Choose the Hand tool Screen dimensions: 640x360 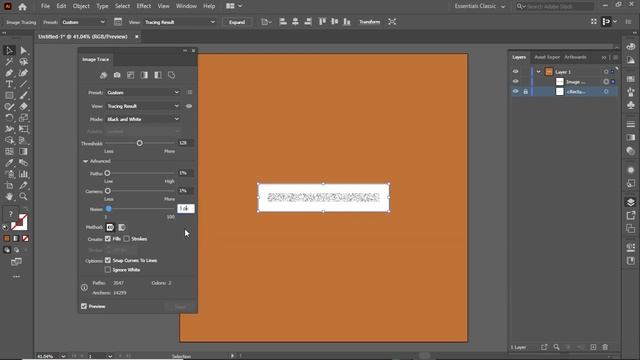(x=9, y=197)
